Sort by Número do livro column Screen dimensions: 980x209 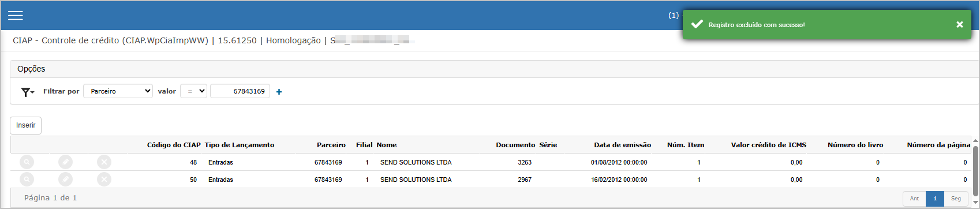(855, 145)
